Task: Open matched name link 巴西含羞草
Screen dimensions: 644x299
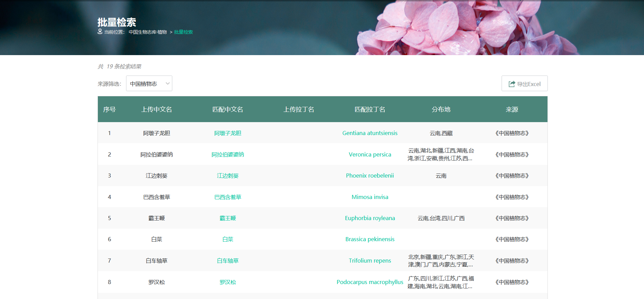Action: point(228,197)
